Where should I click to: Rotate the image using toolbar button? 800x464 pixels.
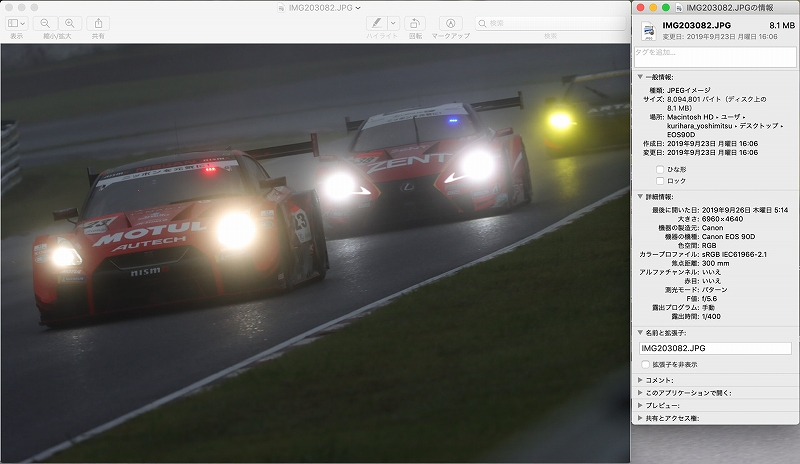[415, 23]
